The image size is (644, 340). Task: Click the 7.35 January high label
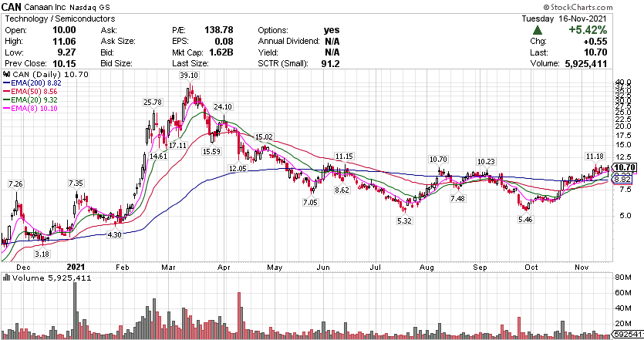click(76, 183)
